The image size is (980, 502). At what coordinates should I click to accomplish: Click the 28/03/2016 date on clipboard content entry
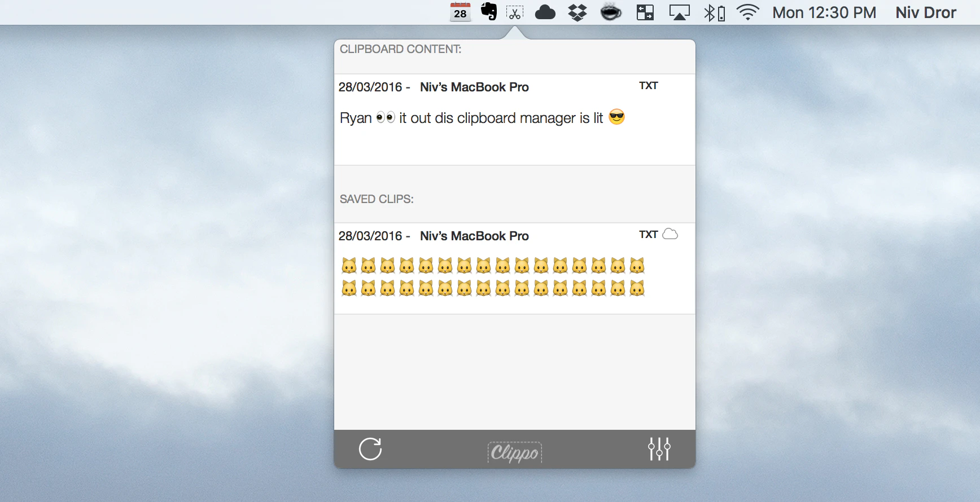370,87
